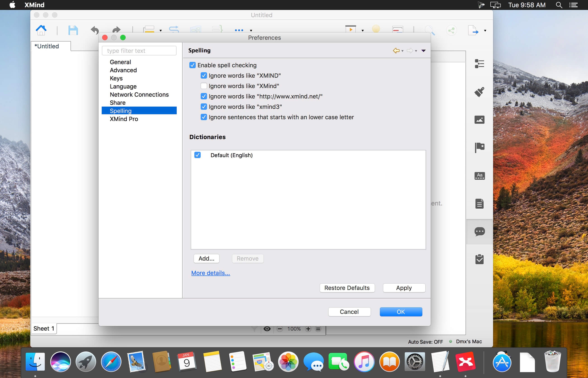Open the Themes 'Aa' panel icon
The width and height of the screenshot is (588, 378).
click(480, 175)
